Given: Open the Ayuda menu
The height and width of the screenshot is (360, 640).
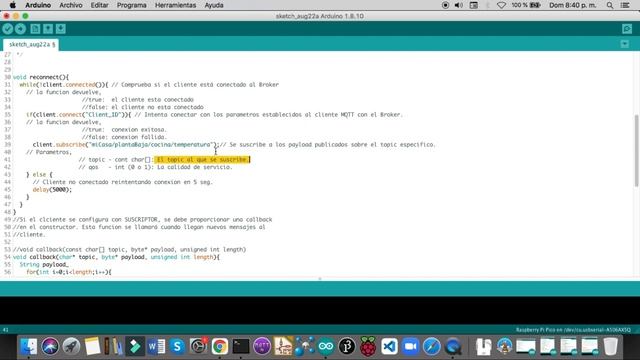Looking at the screenshot, I should (x=214, y=5).
